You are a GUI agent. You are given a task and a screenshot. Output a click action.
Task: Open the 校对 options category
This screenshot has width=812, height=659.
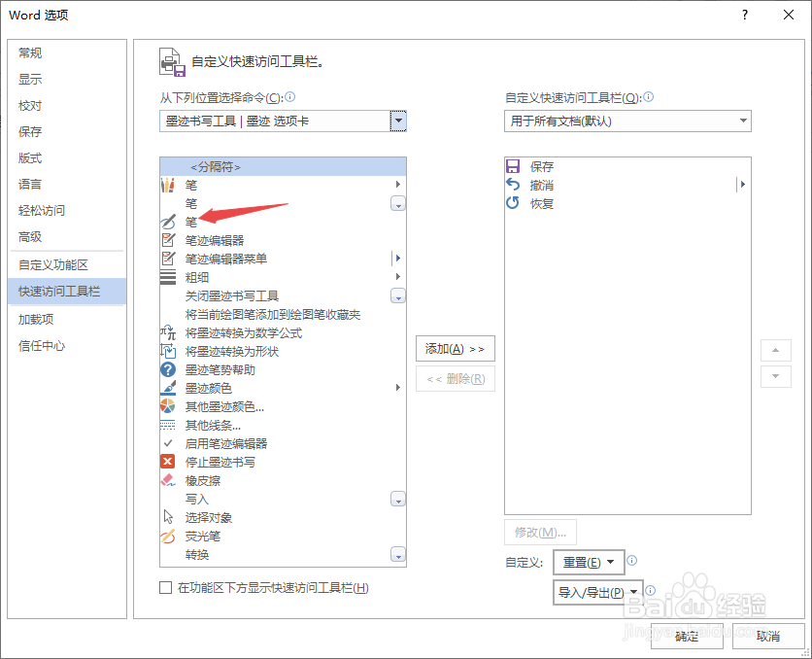click(x=67, y=106)
